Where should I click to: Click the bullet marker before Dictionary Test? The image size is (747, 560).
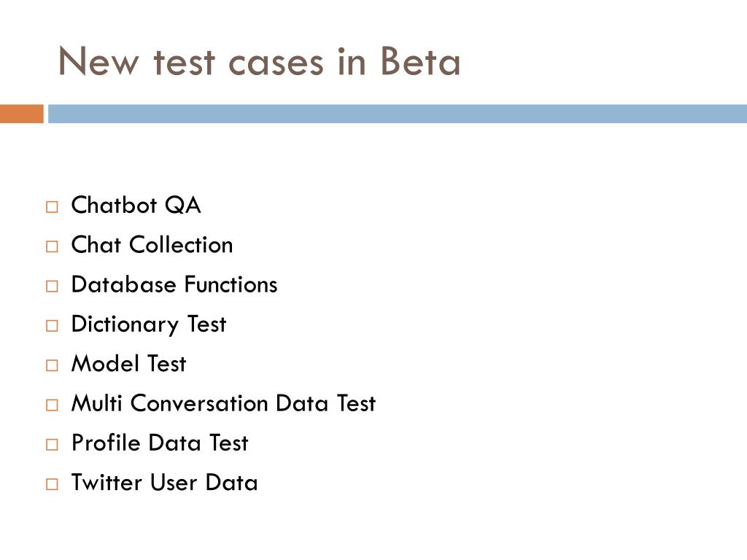pyautogui.click(x=52, y=326)
